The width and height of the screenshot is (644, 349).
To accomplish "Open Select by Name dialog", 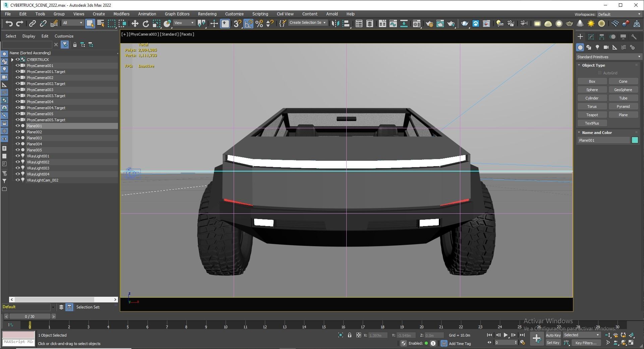I will click(101, 23).
